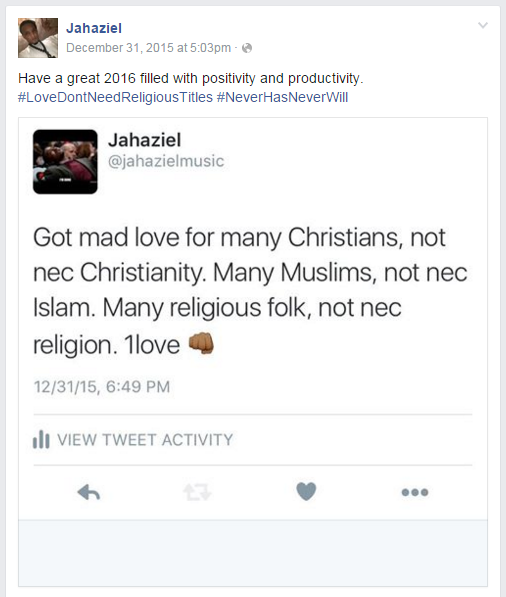Viewport: 506px width, 597px height.
Task: Like the tweet with the heart icon
Action: click(306, 491)
